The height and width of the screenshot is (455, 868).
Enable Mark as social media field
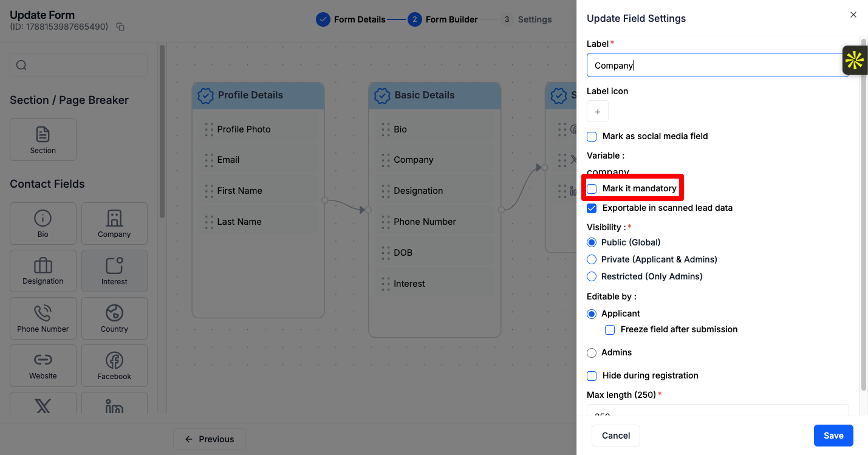(592, 137)
